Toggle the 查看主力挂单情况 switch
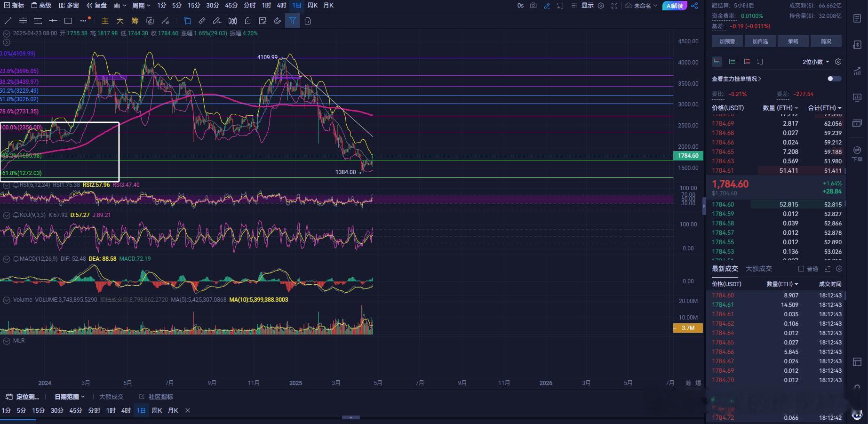Viewport: 868px width, 424px height. pyautogui.click(x=834, y=79)
